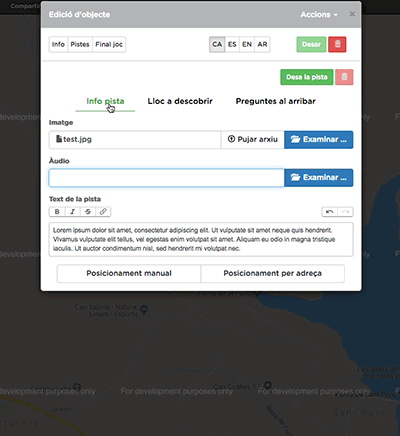The height and width of the screenshot is (436, 400).
Task: Undo last text edit
Action: tap(329, 212)
